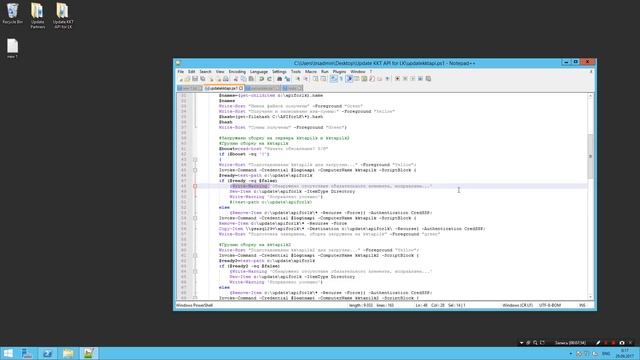The image size is (640, 360).
Task: Open the Edit menu
Action: click(191, 71)
